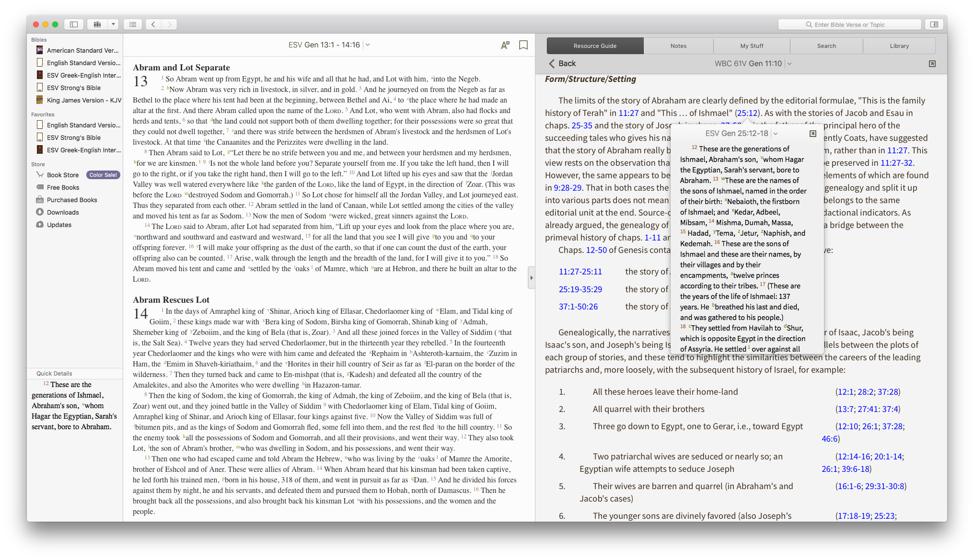Follow the 29:31-30:8 reference link
This screenshot has height=560, width=974.
[x=884, y=486]
